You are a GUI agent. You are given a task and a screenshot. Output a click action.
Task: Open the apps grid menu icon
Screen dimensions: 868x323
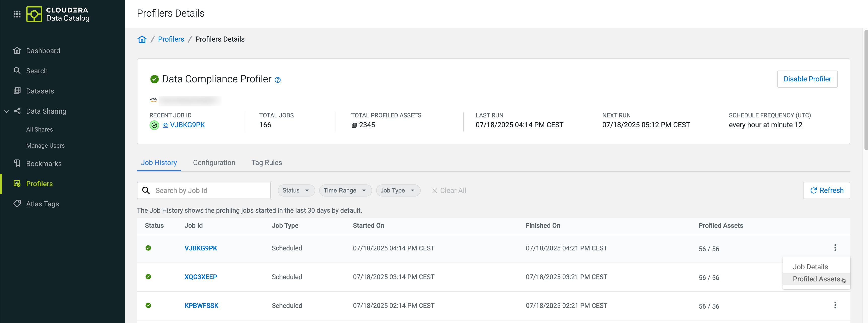(x=17, y=14)
